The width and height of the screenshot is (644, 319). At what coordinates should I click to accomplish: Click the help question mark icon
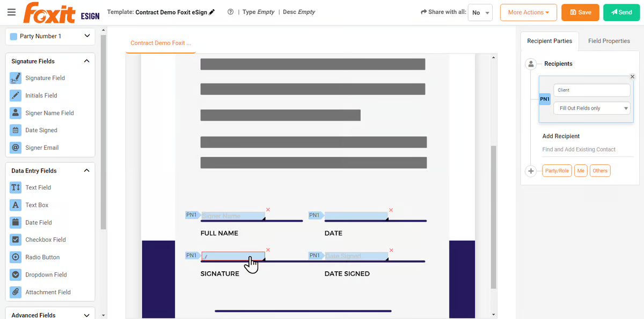click(x=230, y=12)
